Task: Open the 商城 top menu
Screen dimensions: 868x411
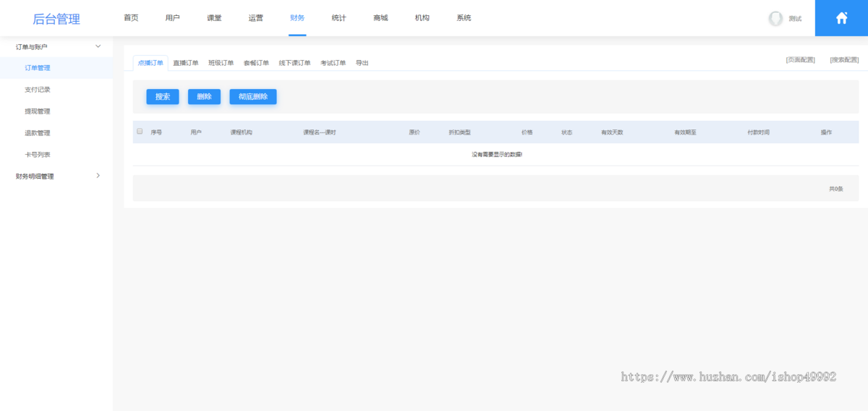Action: pyautogui.click(x=380, y=18)
